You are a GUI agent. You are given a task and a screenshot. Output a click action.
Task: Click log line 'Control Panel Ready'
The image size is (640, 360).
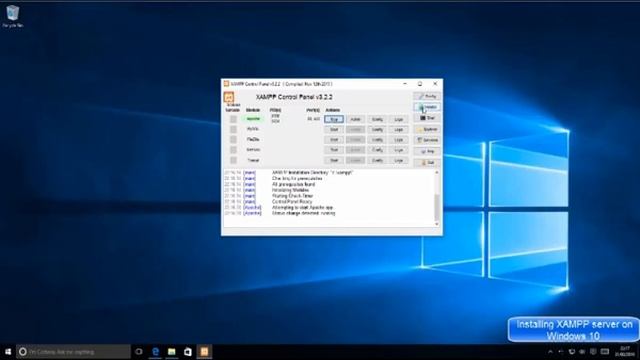292,201
